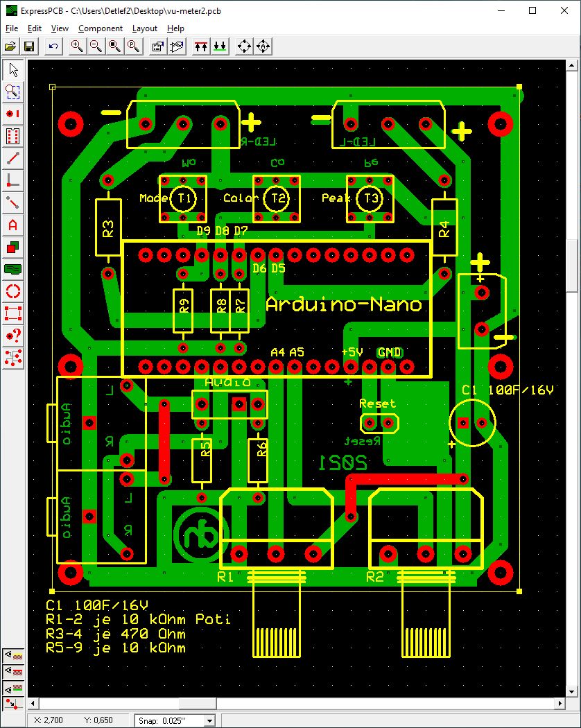Select the place text tool

click(x=13, y=225)
